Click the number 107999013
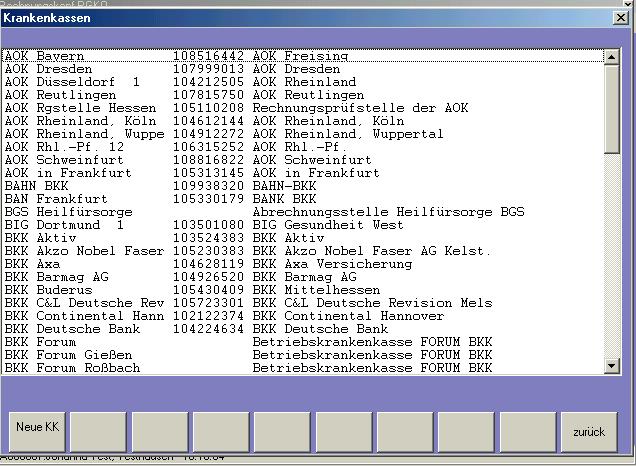Image resolution: width=636 pixels, height=466 pixels. (x=208, y=69)
